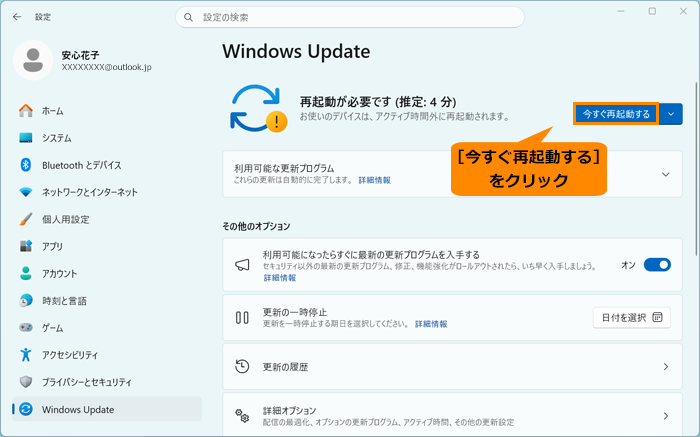Viewport: 700px width, 437px height.
Task: Open dropdown arrow next to 今すぐ再起動する
Action: click(671, 114)
